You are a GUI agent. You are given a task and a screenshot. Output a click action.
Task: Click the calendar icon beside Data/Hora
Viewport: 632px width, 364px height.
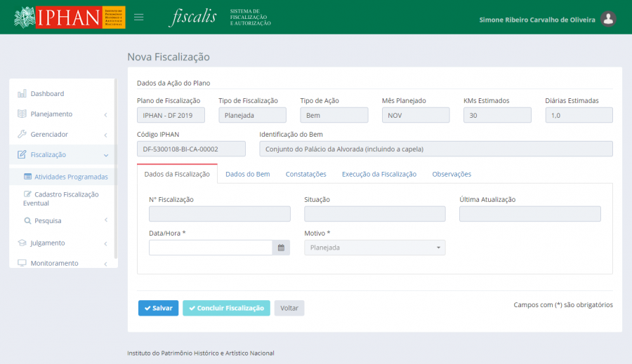pos(281,248)
